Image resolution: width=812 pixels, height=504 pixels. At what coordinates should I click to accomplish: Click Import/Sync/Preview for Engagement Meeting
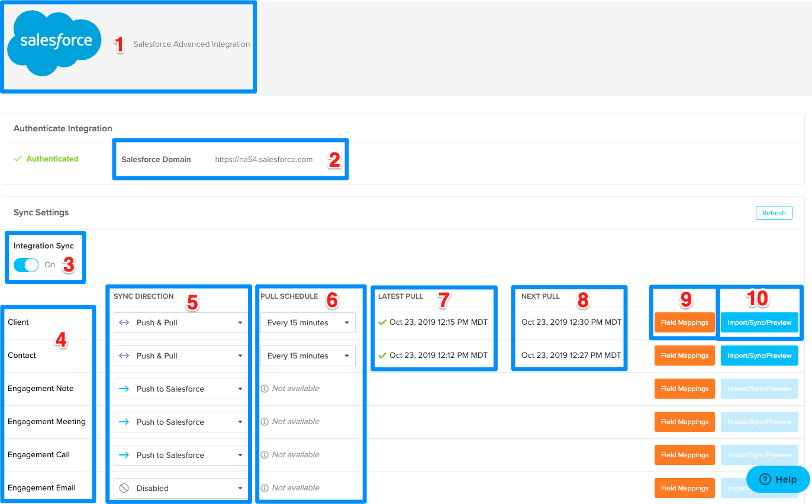point(759,422)
